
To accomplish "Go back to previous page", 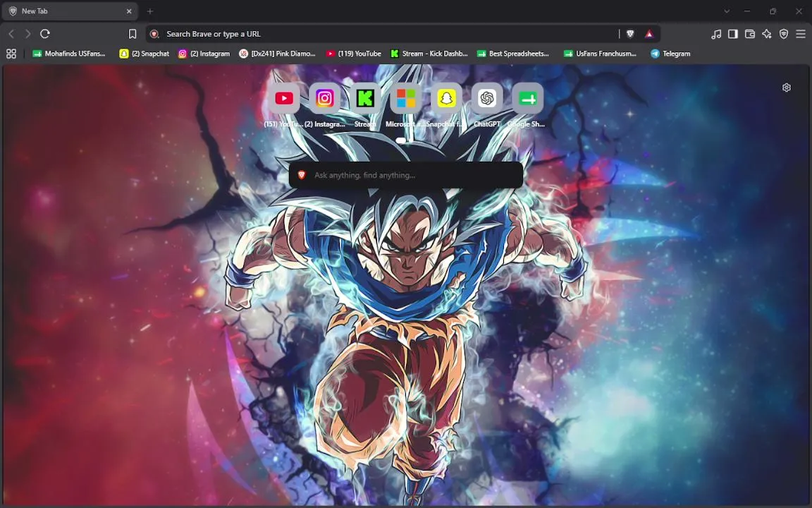I will click(x=11, y=34).
